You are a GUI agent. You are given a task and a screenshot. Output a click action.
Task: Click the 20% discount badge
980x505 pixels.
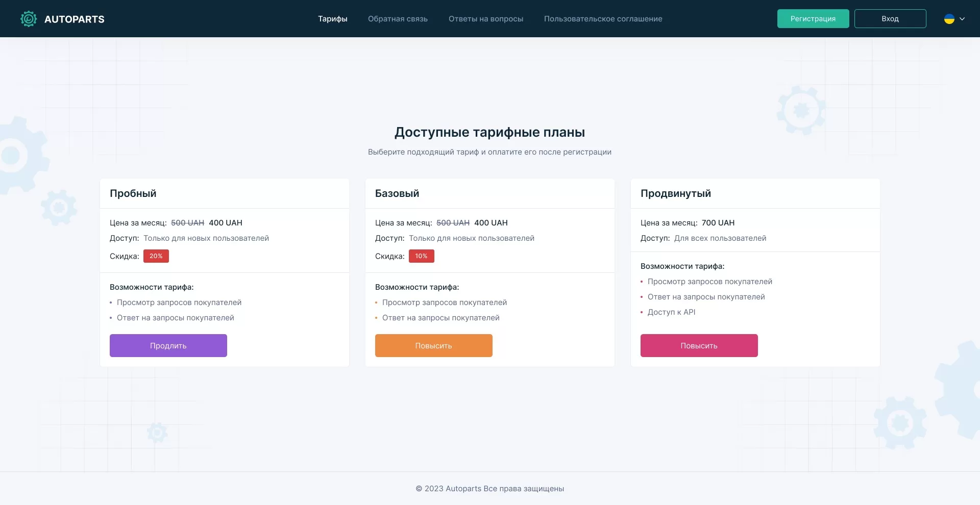pos(156,256)
